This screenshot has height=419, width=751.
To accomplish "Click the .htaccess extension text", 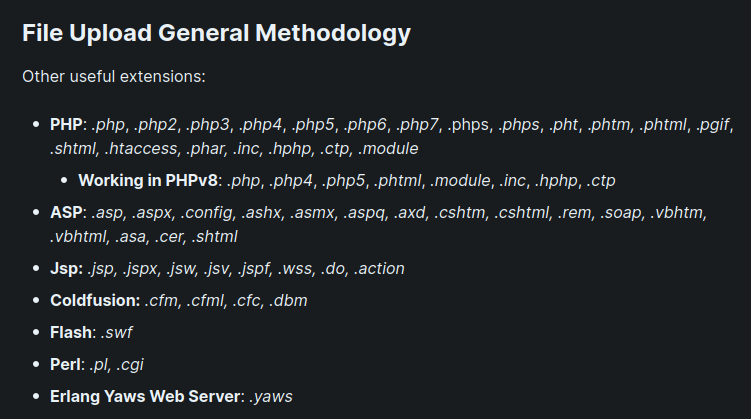I will [141, 148].
